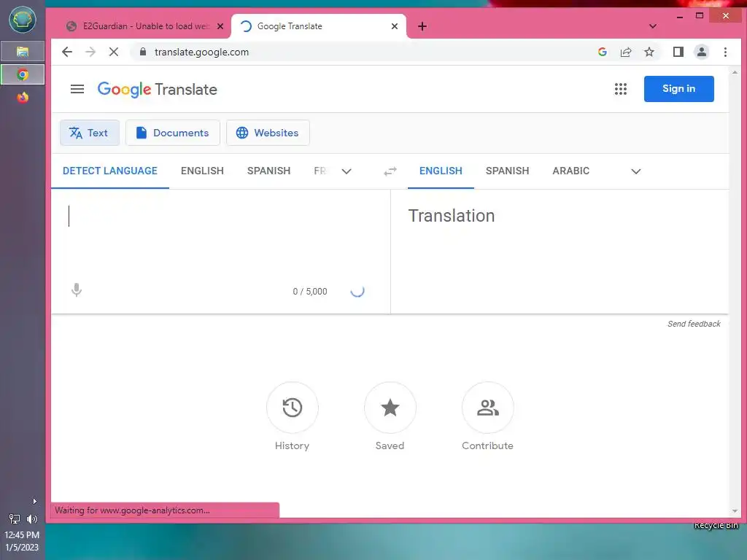Swap source and target languages
The width and height of the screenshot is (747, 560).
pos(390,171)
